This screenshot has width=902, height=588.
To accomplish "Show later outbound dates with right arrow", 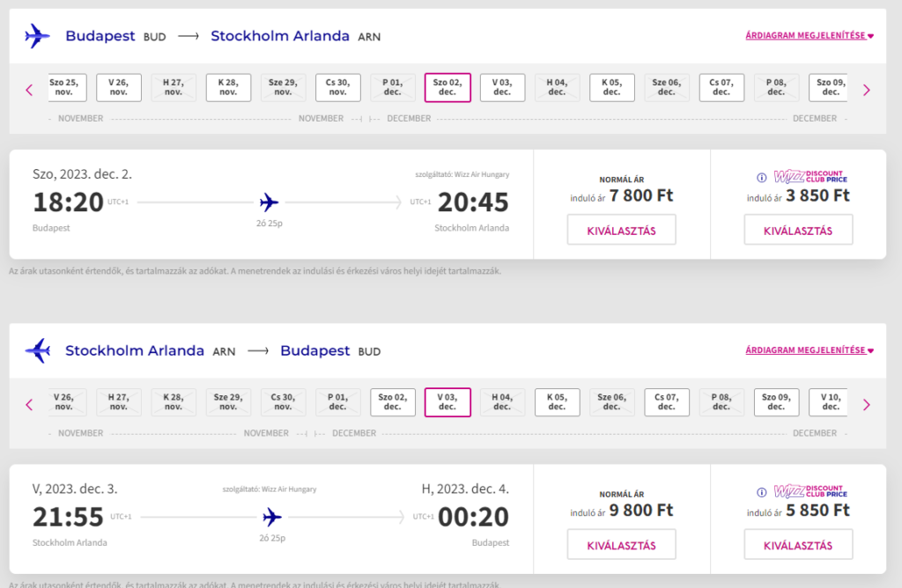I will 867,91.
